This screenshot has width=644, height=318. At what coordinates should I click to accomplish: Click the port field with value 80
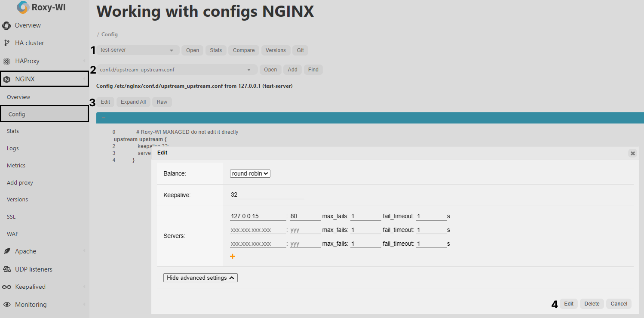point(305,216)
